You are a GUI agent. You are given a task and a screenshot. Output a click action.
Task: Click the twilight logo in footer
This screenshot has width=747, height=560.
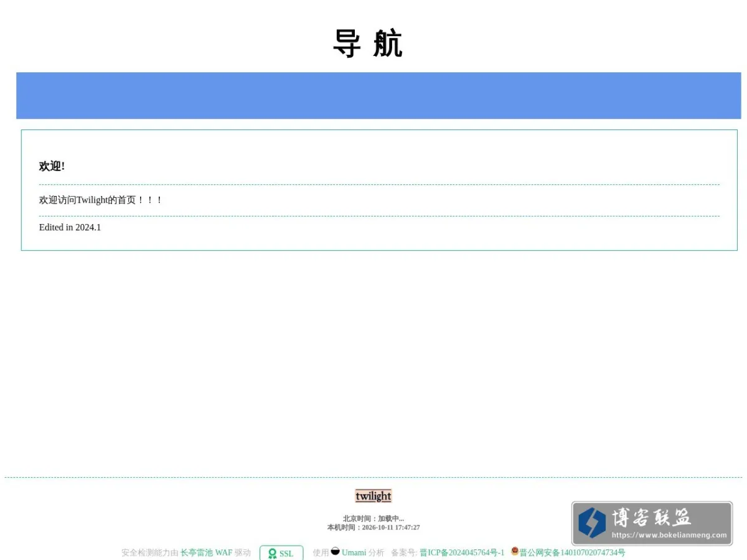click(374, 496)
